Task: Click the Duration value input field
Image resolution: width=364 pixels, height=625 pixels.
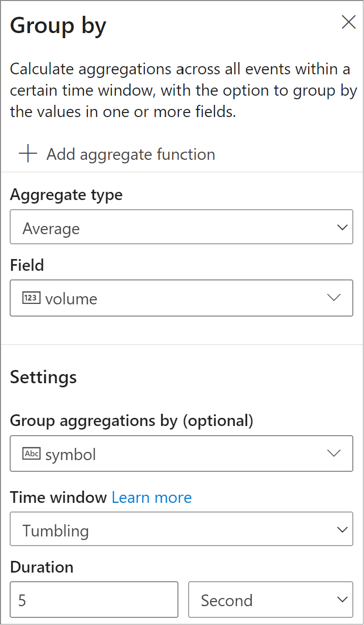Action: (x=94, y=600)
